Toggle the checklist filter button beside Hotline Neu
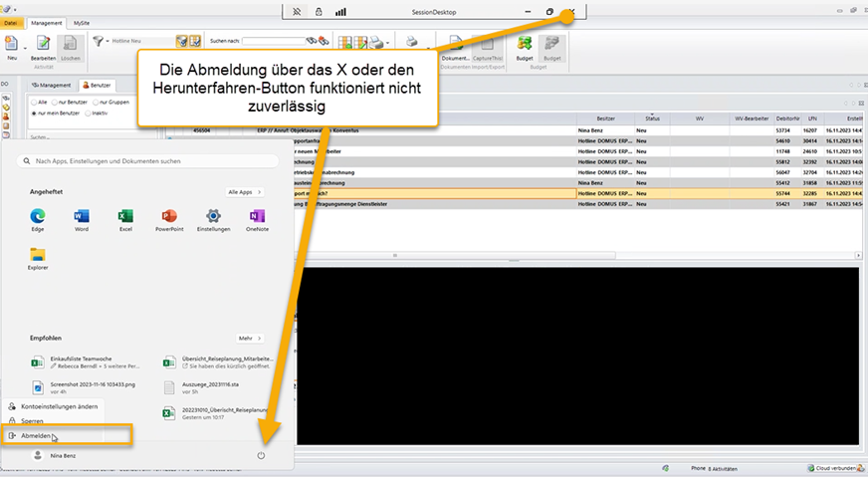This screenshot has height=477, width=868. click(195, 41)
